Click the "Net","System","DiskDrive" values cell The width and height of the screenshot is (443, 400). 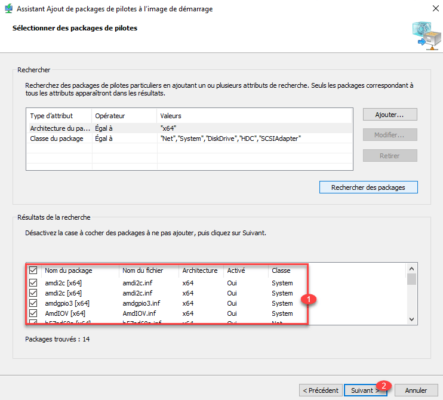coord(231,139)
